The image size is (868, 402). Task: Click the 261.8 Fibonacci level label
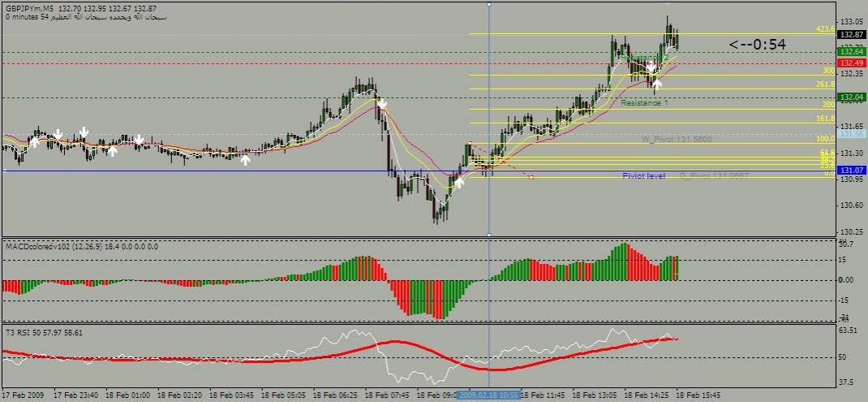[x=825, y=84]
